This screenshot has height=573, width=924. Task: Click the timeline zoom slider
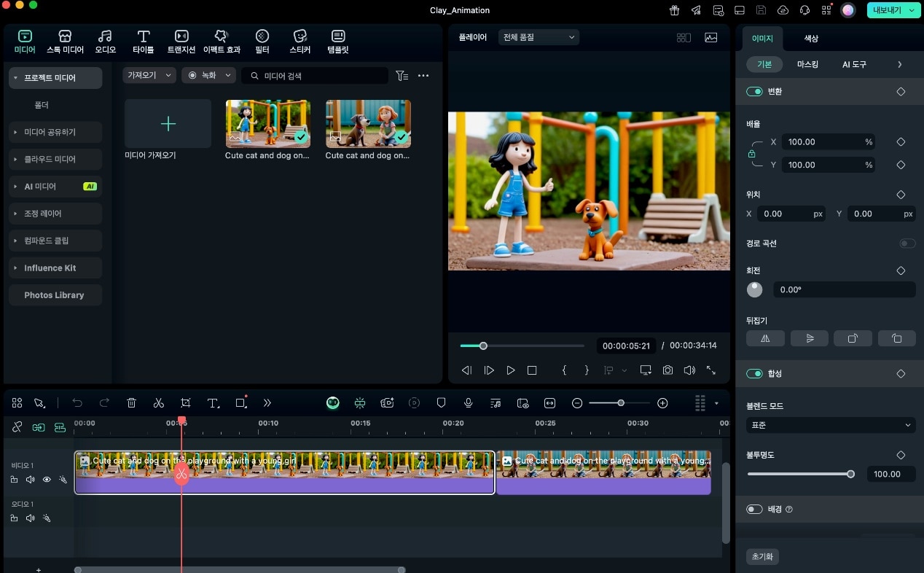coord(619,402)
